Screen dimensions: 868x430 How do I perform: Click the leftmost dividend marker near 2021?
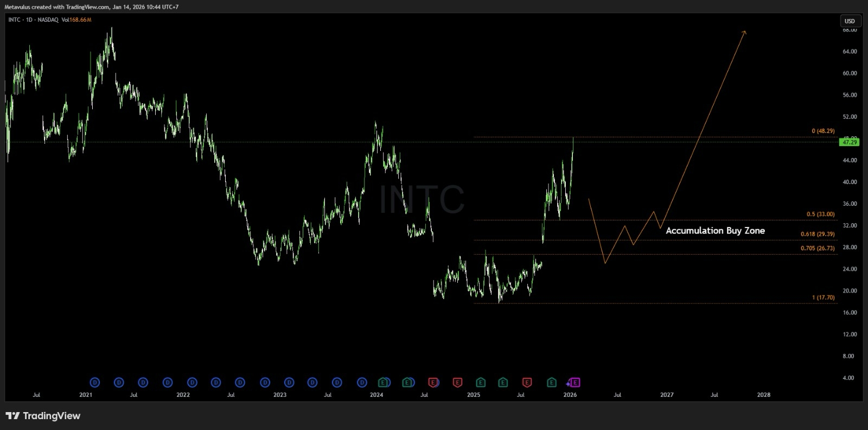click(x=94, y=383)
